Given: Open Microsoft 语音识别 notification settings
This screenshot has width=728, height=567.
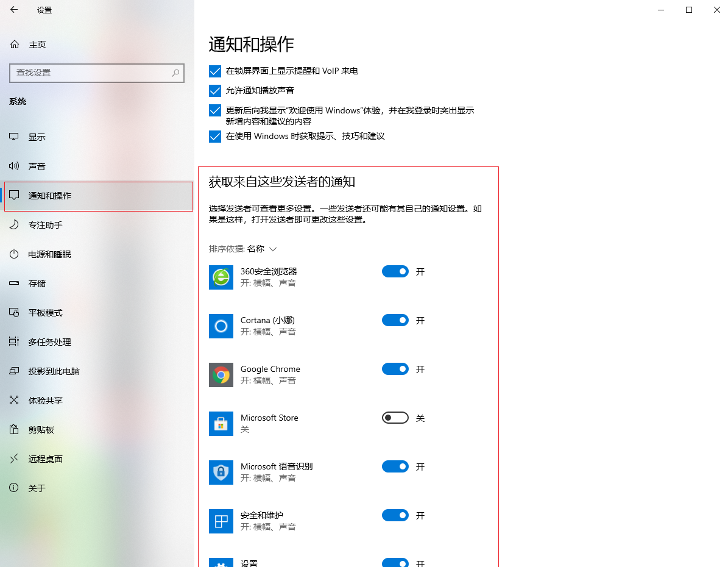Looking at the screenshot, I should pyautogui.click(x=277, y=467).
